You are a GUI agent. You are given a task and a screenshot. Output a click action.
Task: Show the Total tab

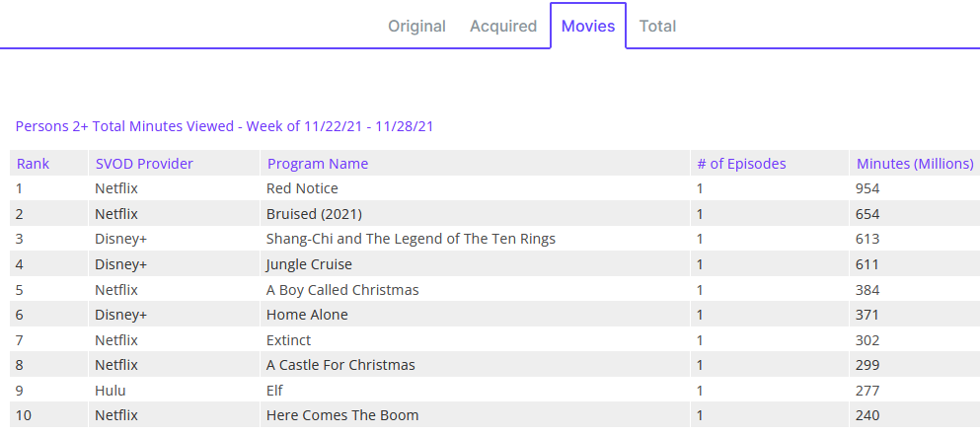pyautogui.click(x=657, y=27)
